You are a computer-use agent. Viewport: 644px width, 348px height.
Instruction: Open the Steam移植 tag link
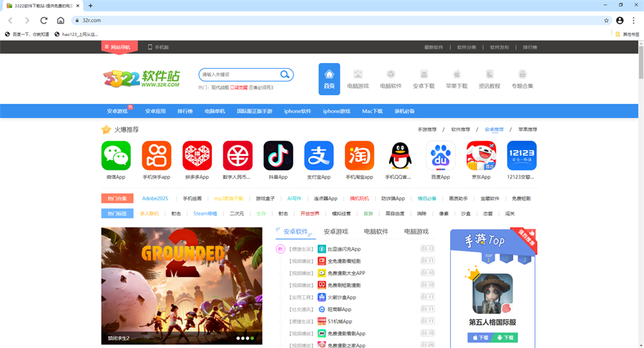205,213
